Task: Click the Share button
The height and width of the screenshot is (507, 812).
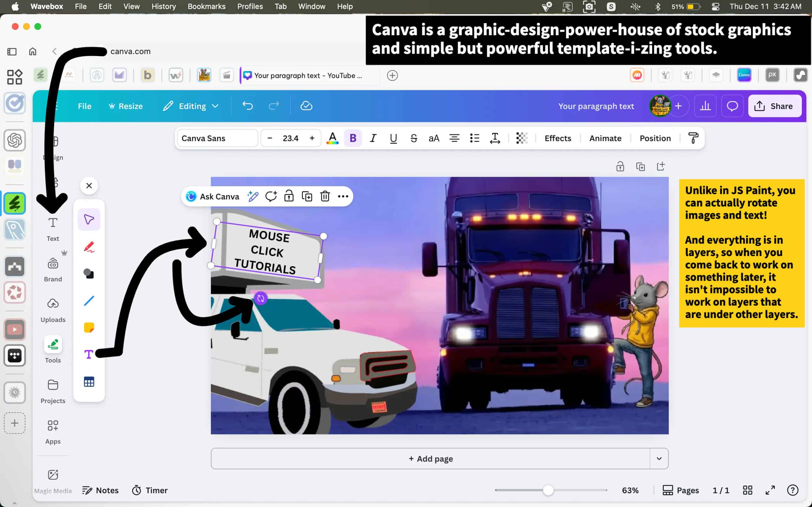Action: pyautogui.click(x=775, y=106)
